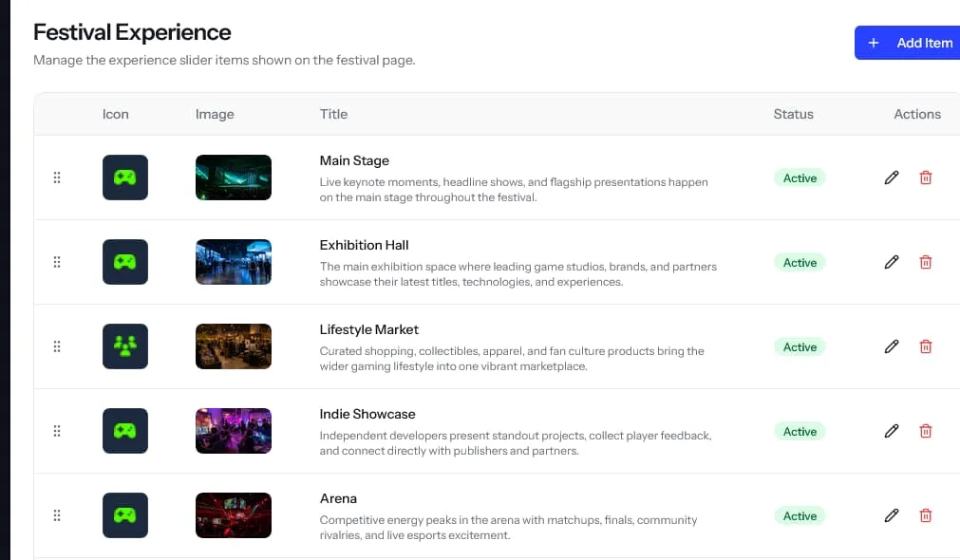Delete the Arena item
Viewport: 960px width, 560px height.
coord(926,515)
